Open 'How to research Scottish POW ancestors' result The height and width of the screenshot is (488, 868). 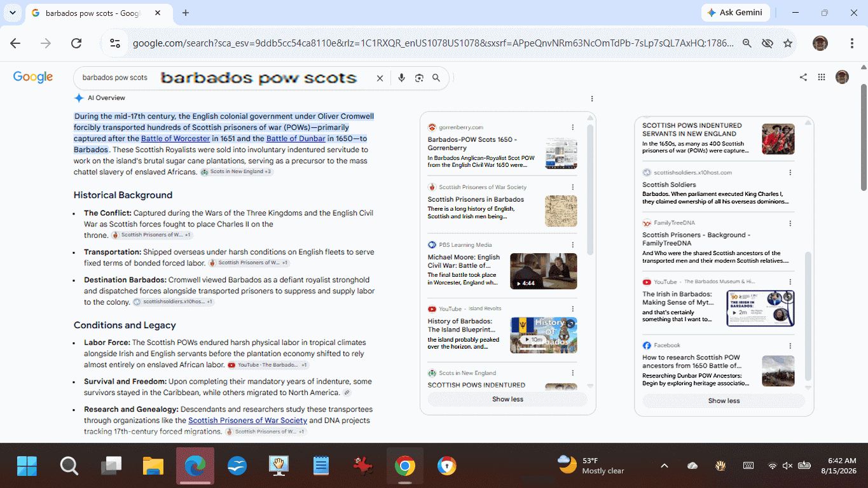(691, 361)
